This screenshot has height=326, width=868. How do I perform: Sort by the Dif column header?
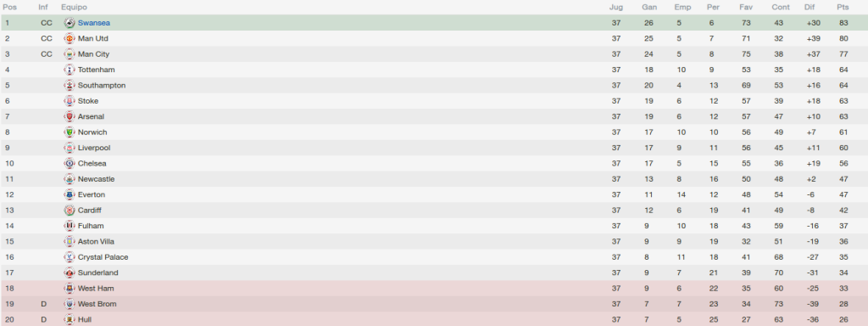810,7
